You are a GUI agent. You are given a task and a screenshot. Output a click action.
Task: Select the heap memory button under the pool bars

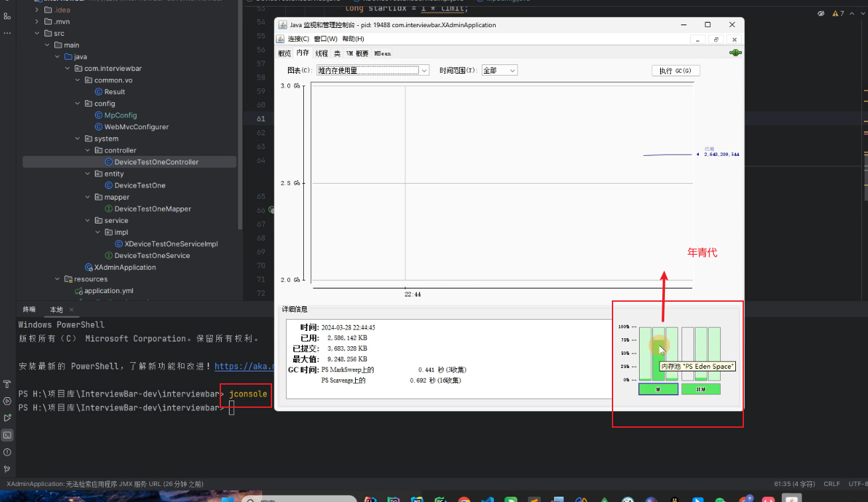point(658,389)
